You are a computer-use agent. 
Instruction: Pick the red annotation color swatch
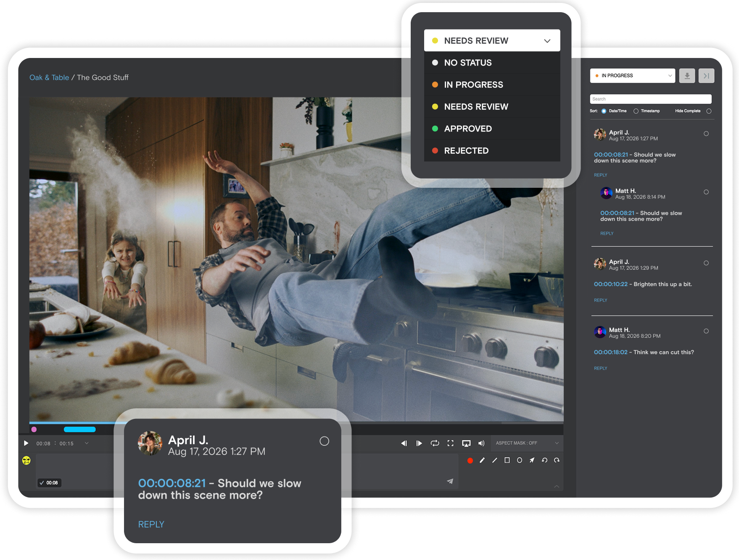coord(470,460)
